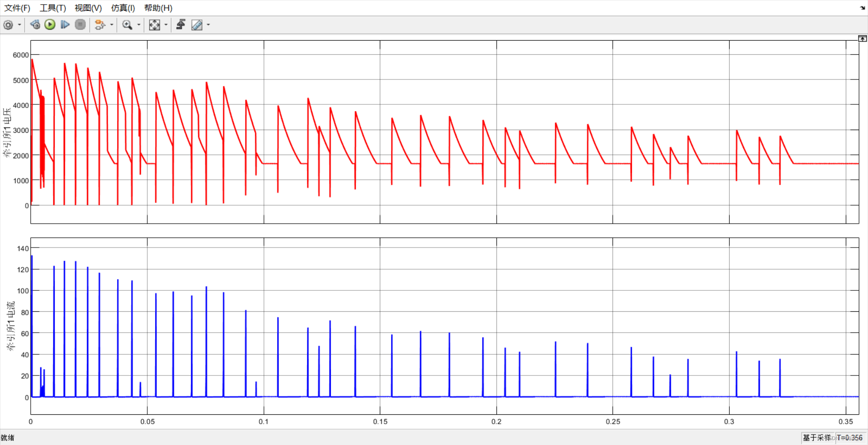Image resolution: width=868 pixels, height=445 pixels.
Task: Expand the zoom tool dropdown arrow
Action: coord(139,25)
